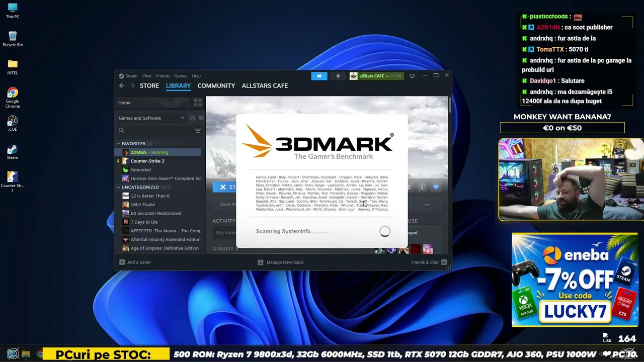The height and width of the screenshot is (362, 644).
Task: Open the ALLSTARS CAFE profile tab
Action: [265, 85]
